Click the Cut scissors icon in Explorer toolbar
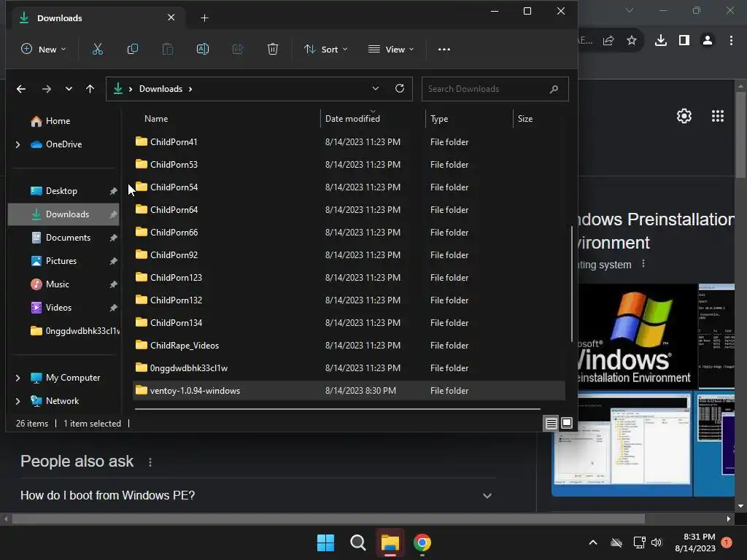Viewport: 747px width, 560px height. click(x=98, y=49)
